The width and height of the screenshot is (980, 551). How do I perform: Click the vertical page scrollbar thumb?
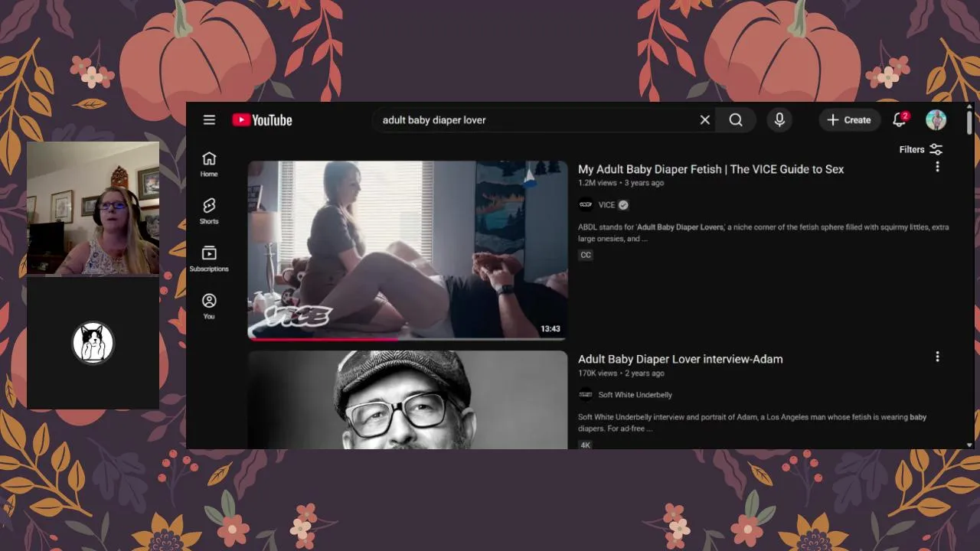[969, 121]
